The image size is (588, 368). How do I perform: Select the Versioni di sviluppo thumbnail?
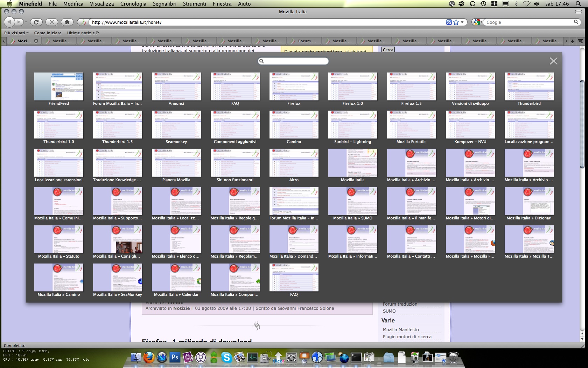point(470,89)
